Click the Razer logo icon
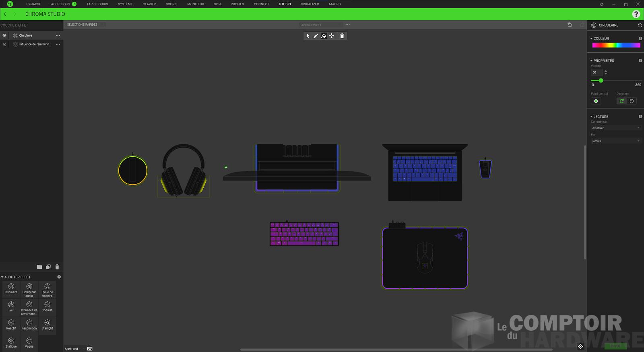Viewport: 644px width, 352px height. 10,4
